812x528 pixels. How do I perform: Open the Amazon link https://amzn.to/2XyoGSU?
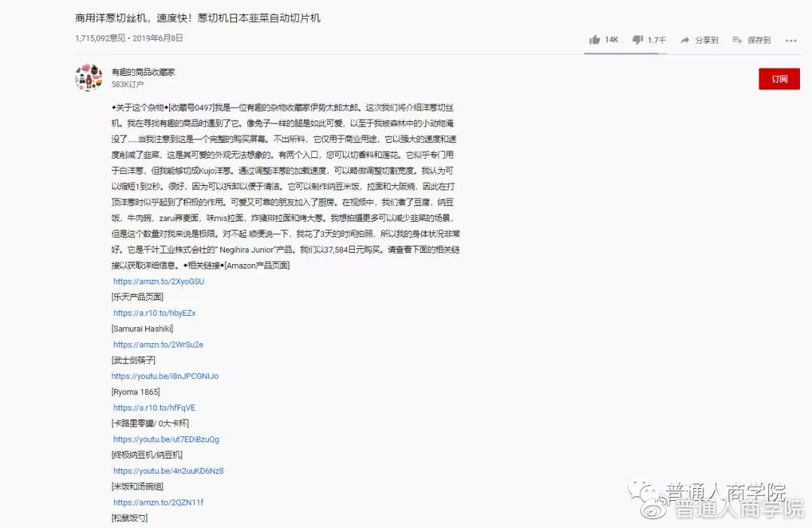[159, 281]
